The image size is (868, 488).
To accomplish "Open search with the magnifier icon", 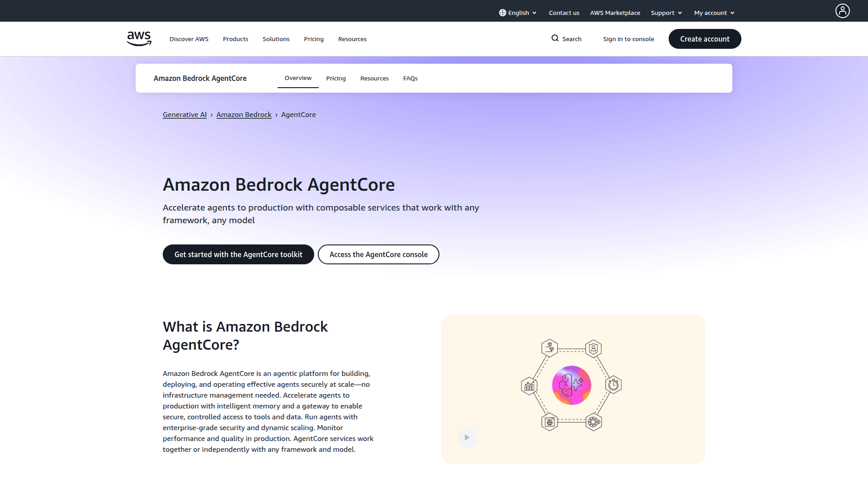I will coord(555,38).
